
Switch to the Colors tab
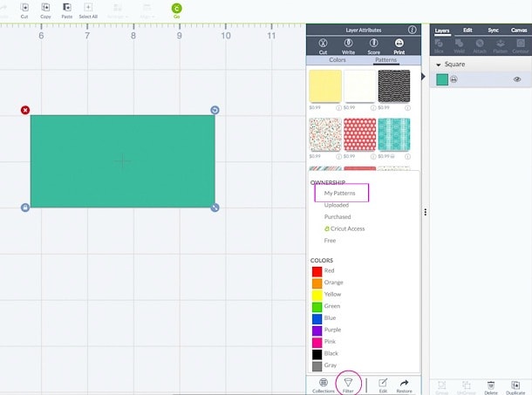(x=338, y=59)
